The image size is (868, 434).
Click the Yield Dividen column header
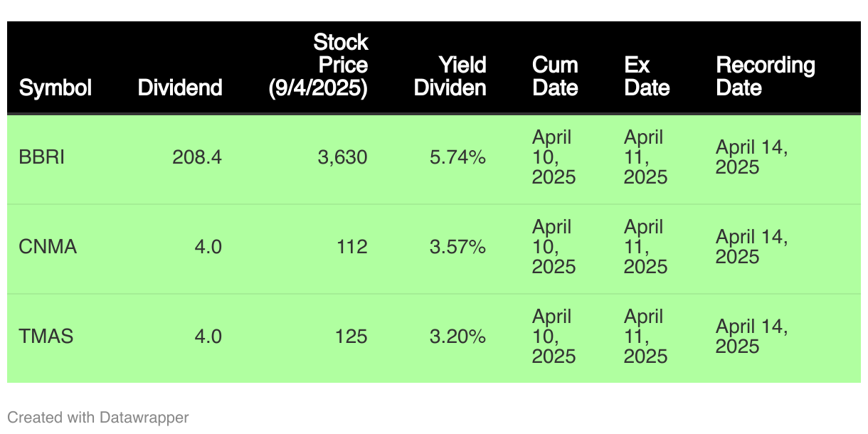coord(450,77)
